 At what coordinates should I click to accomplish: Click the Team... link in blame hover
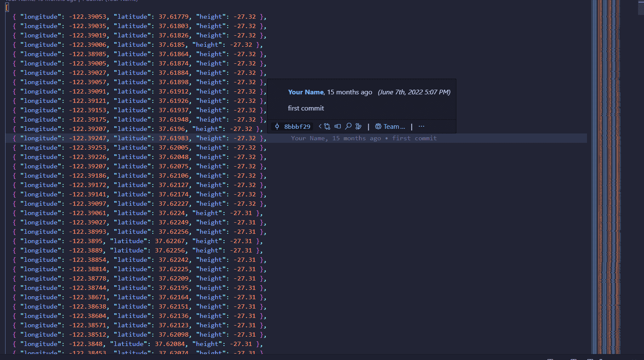(x=390, y=127)
